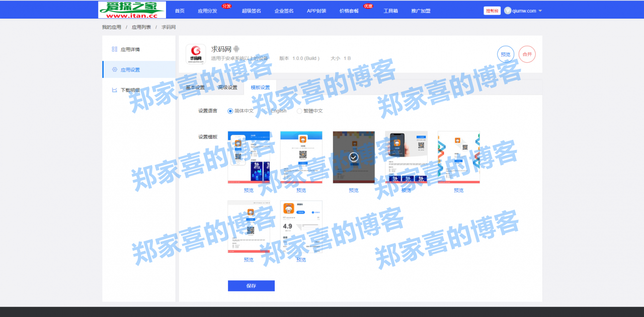Open 超级签名 in the top navigation
Screen dimensions: 644x317
[251, 11]
